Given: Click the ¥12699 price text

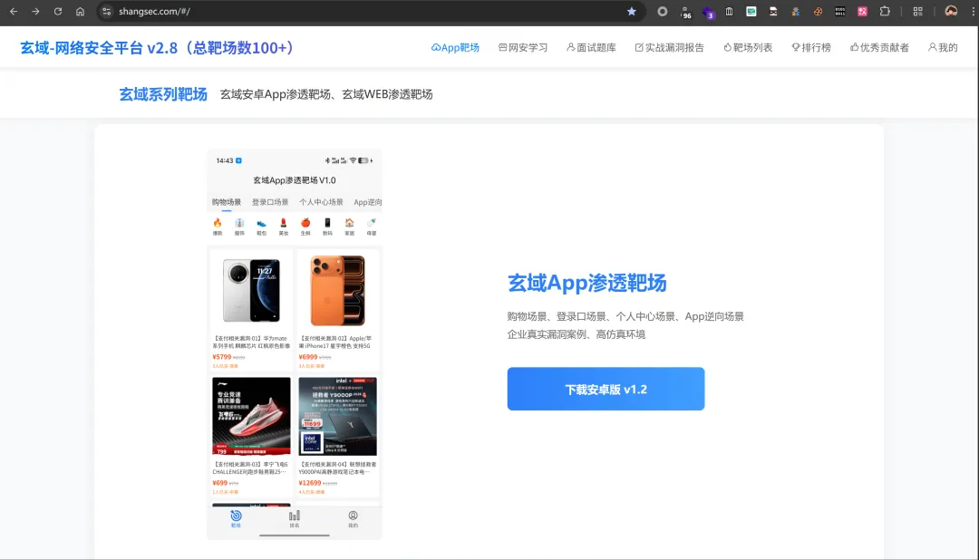Looking at the screenshot, I should (310, 483).
